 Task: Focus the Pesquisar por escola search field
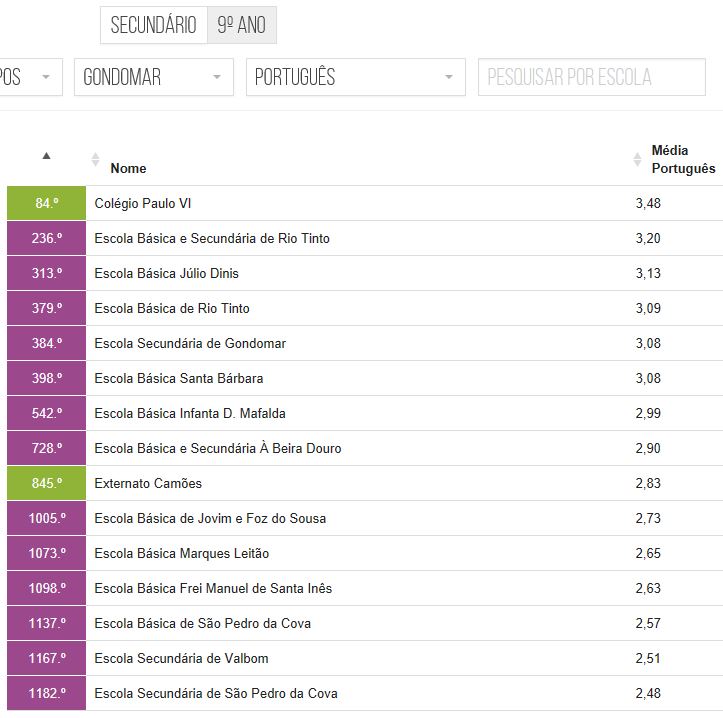tap(592, 77)
